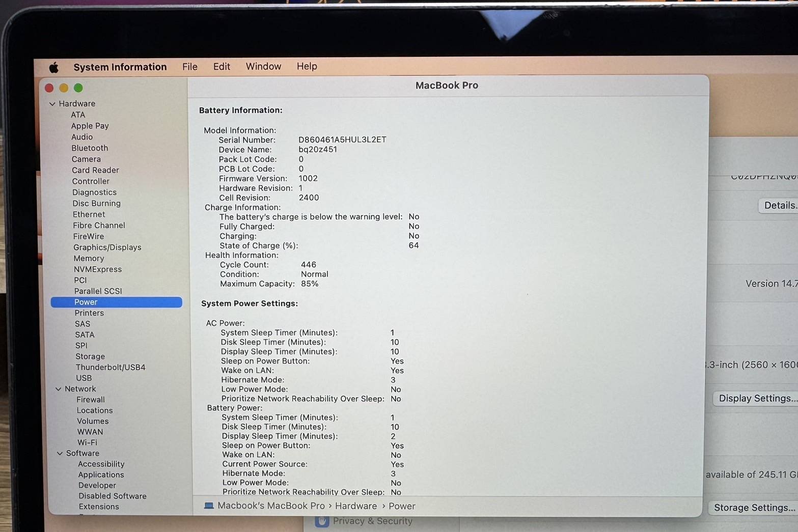798x532 pixels.
Task: Click device name value bq20z451
Action: tap(318, 149)
